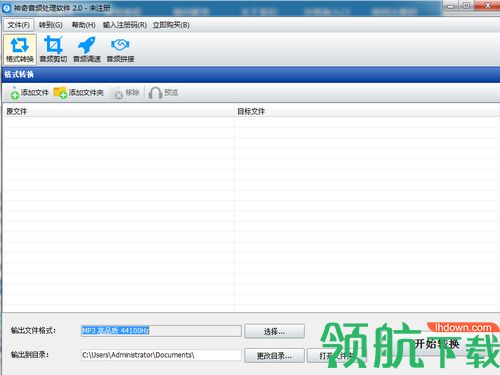Click the output format field MP3 44100Hz
The width and height of the screenshot is (500, 375).
[x=161, y=331]
